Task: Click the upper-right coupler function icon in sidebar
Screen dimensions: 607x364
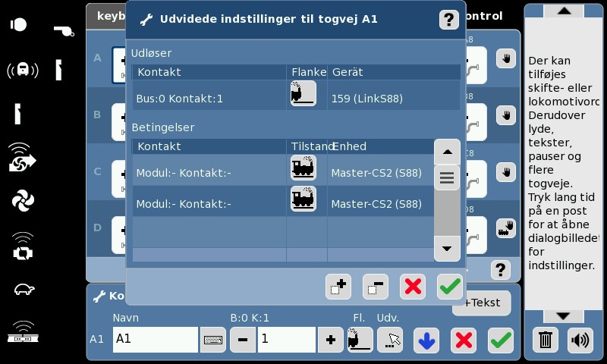Action: pyautogui.click(x=59, y=70)
